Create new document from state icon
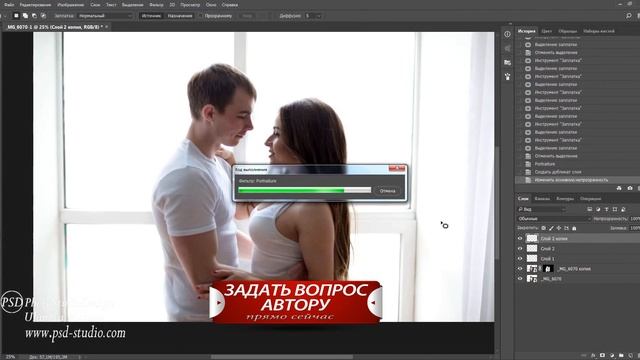 pos(619,188)
